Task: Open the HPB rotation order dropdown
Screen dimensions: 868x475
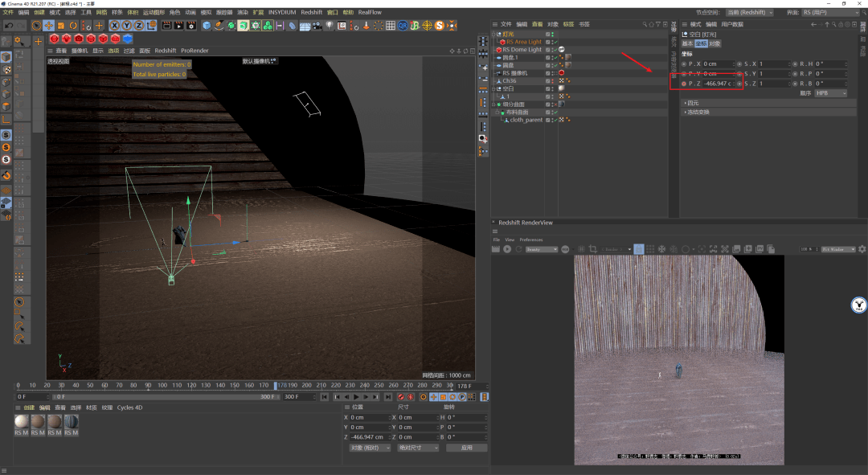Action: click(x=830, y=93)
